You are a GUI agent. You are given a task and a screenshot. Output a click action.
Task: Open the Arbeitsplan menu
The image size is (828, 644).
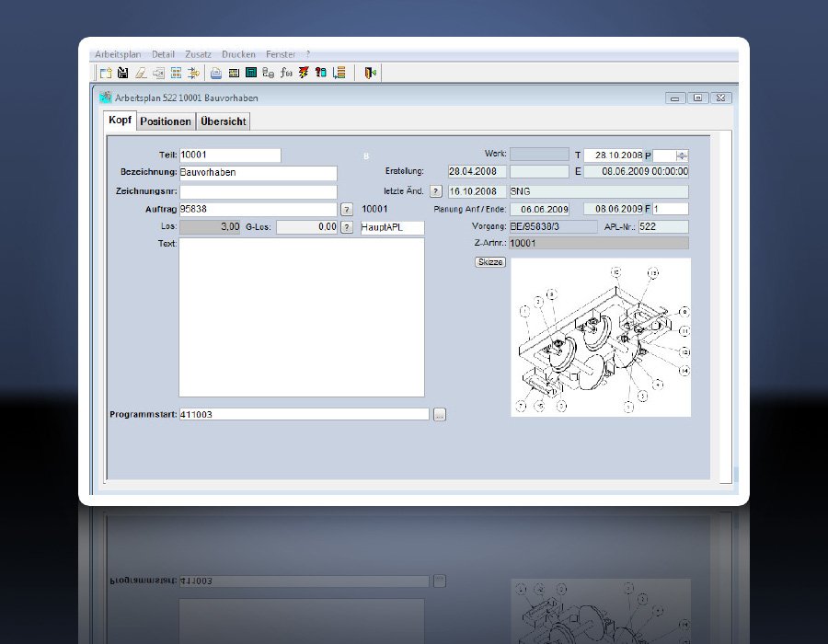click(x=117, y=55)
